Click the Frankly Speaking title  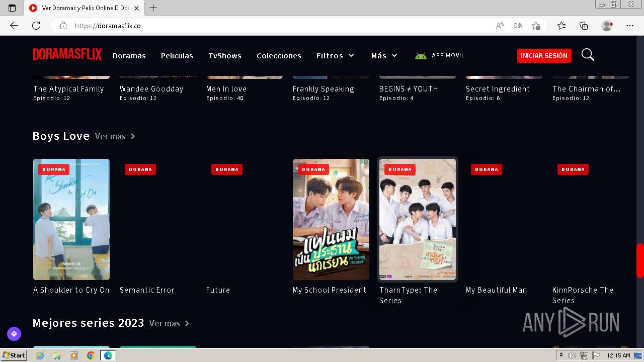click(324, 89)
